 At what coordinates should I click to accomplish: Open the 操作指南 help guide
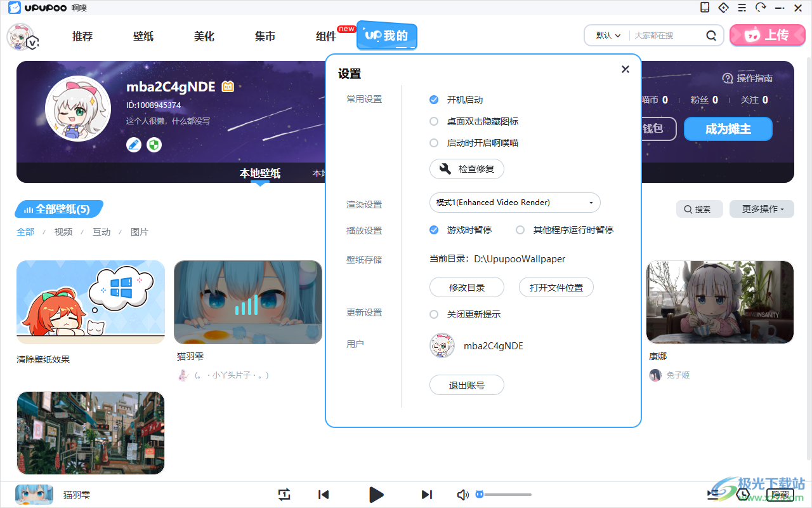[x=748, y=78]
